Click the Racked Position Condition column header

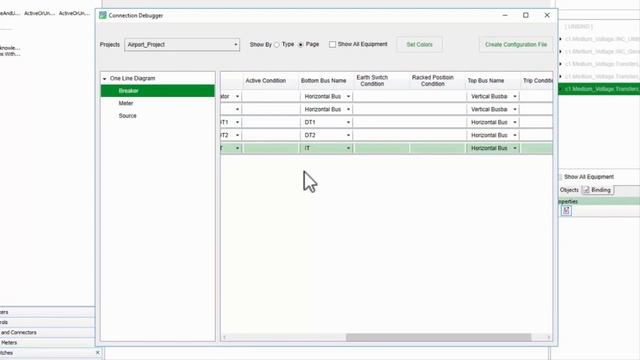pos(433,81)
